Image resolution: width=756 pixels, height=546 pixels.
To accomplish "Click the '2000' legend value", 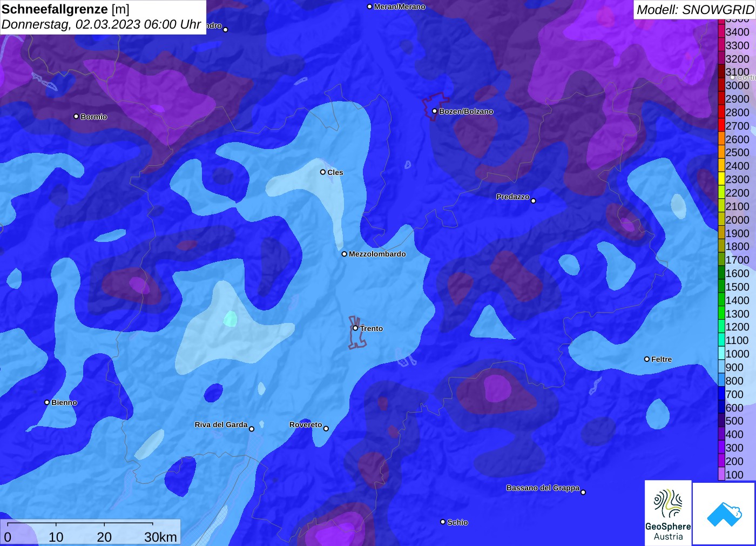I will click(x=738, y=220).
